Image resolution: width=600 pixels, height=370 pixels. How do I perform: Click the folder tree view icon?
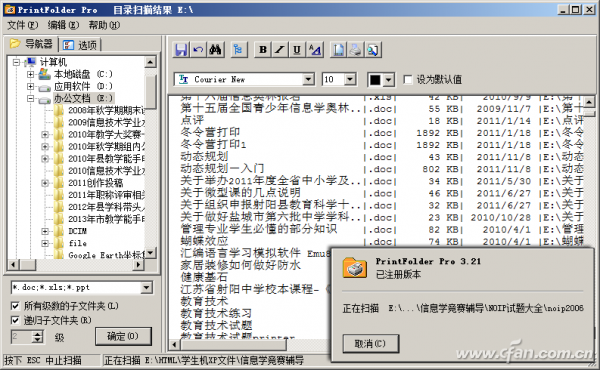pos(238,50)
